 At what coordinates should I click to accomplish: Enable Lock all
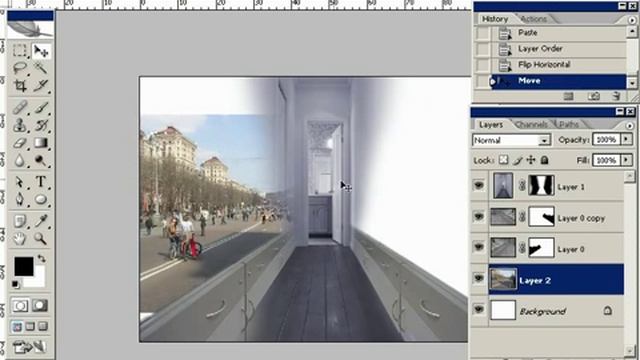[x=544, y=160]
